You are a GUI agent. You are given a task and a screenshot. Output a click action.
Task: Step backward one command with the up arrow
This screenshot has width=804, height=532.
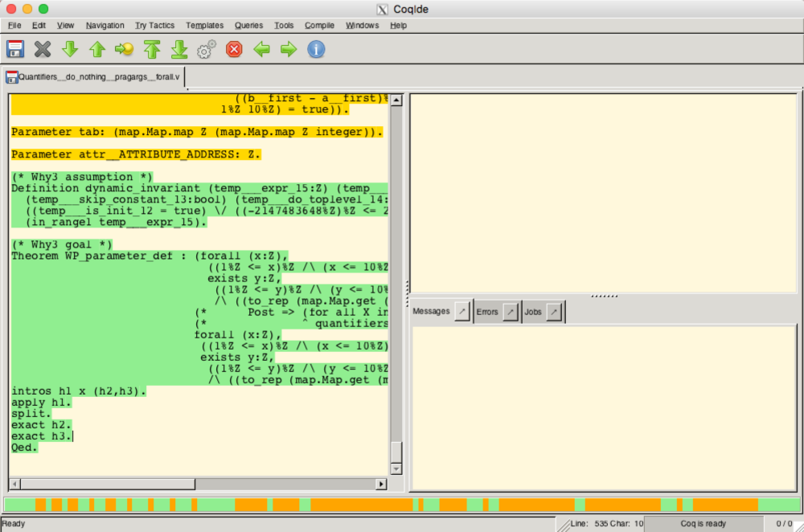click(97, 50)
